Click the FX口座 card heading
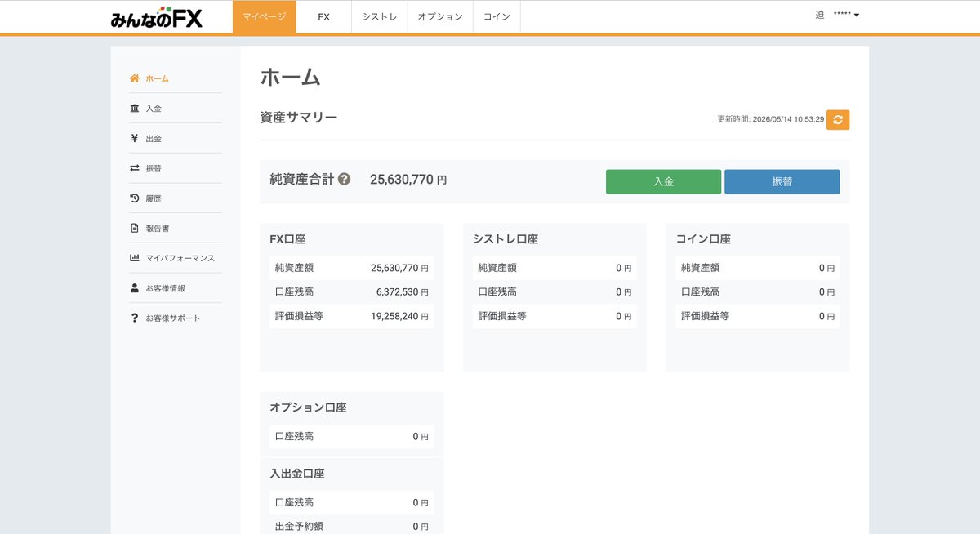The height and width of the screenshot is (534, 980). click(x=287, y=239)
